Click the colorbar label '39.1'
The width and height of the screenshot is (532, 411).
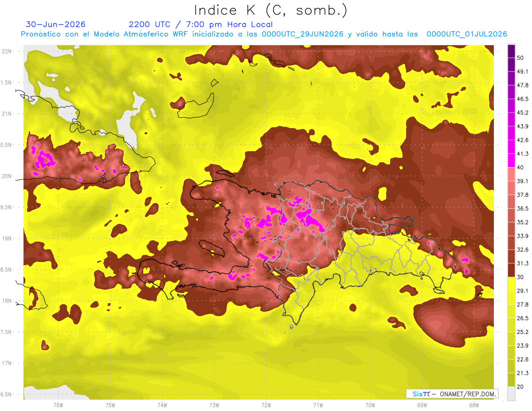point(522,181)
